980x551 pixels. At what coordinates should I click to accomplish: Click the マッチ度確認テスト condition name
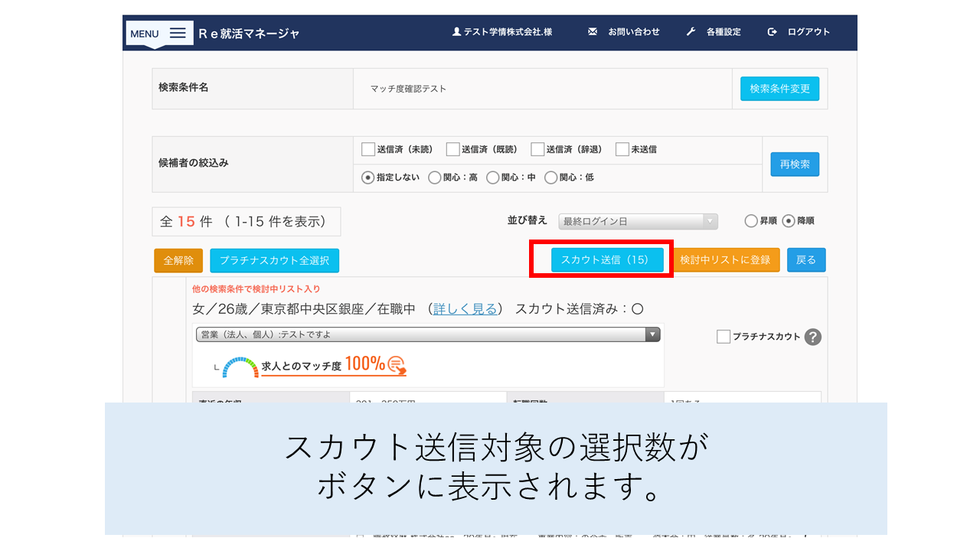point(408,89)
